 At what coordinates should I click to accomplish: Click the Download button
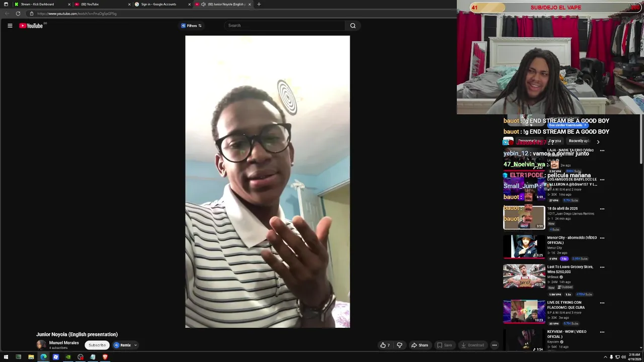472,345
